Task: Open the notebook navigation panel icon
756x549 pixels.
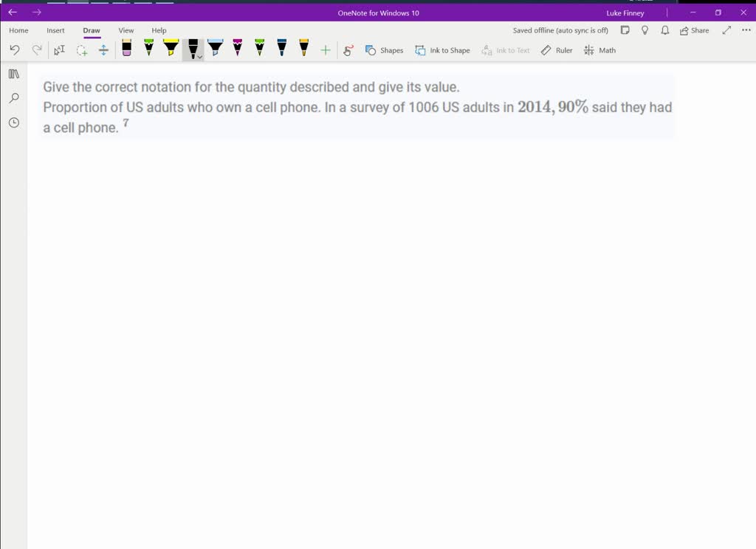Action: point(13,74)
